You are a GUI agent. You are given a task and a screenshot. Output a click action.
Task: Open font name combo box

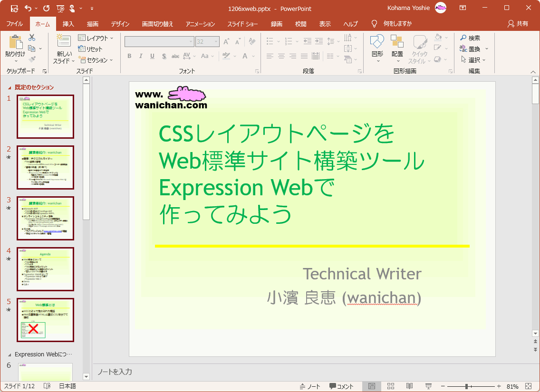point(159,42)
